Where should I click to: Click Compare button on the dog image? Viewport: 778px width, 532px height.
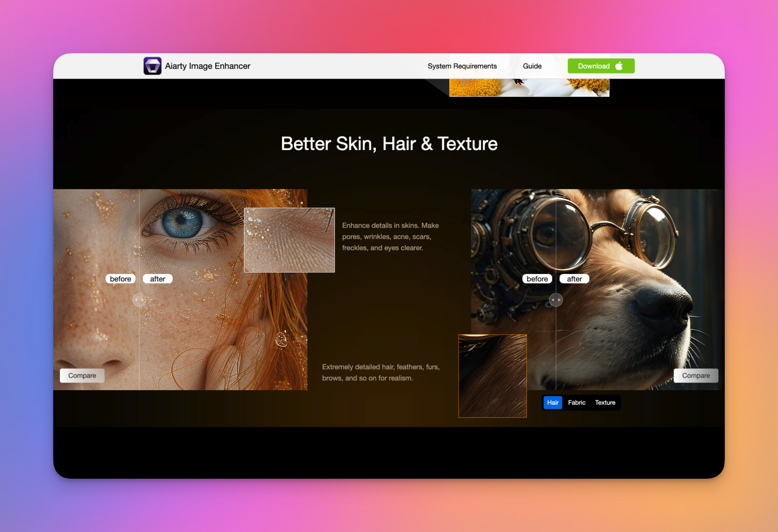point(696,375)
